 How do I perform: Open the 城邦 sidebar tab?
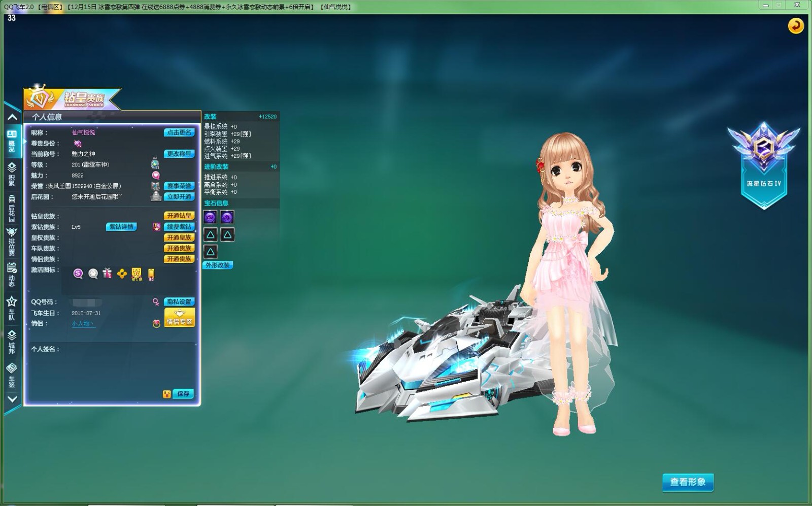(x=12, y=342)
